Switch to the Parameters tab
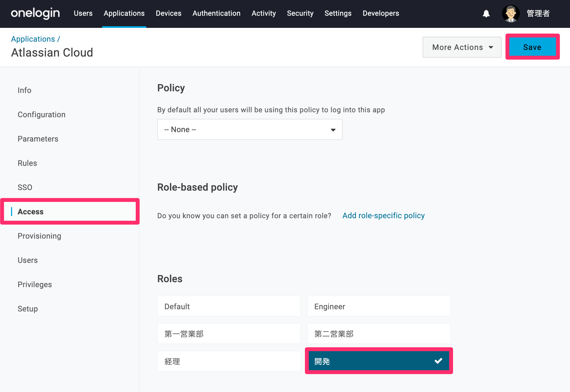 [38, 139]
